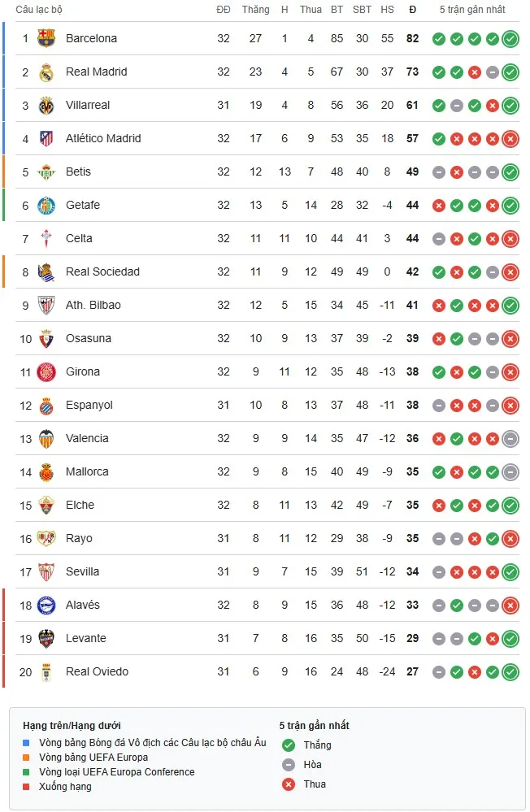The image size is (530, 812).
Task: Sort standings by the Thắng column header
Action: tap(255, 10)
